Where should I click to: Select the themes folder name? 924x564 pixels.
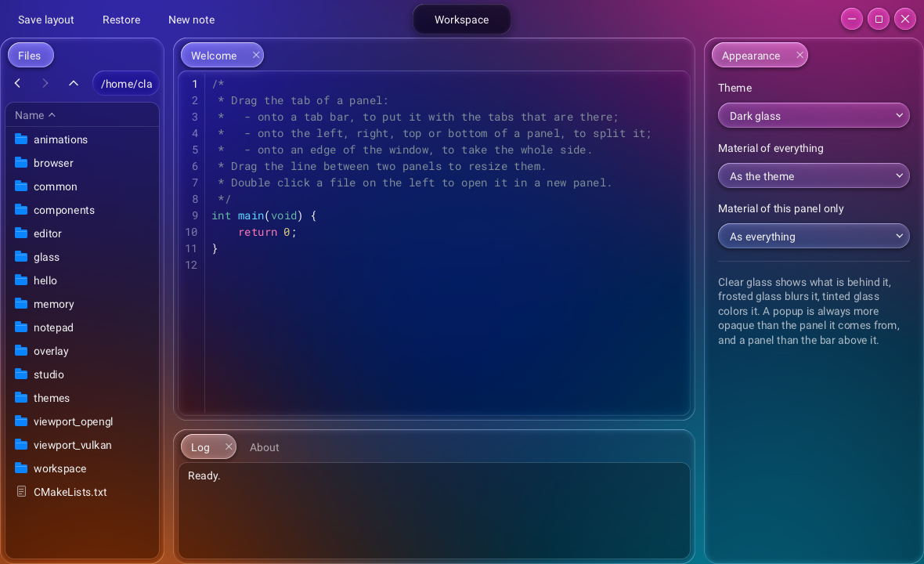click(52, 398)
